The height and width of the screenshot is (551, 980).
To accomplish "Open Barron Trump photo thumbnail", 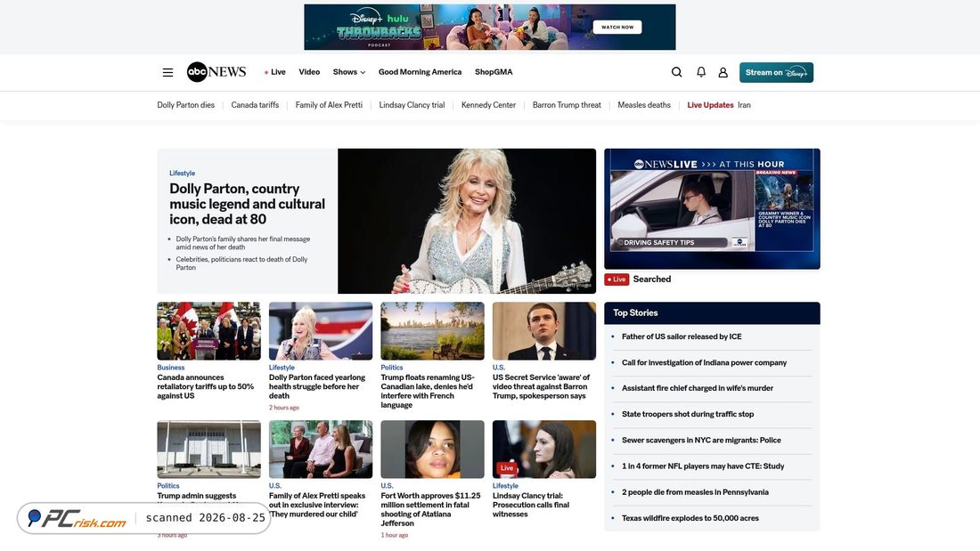I will (x=544, y=331).
